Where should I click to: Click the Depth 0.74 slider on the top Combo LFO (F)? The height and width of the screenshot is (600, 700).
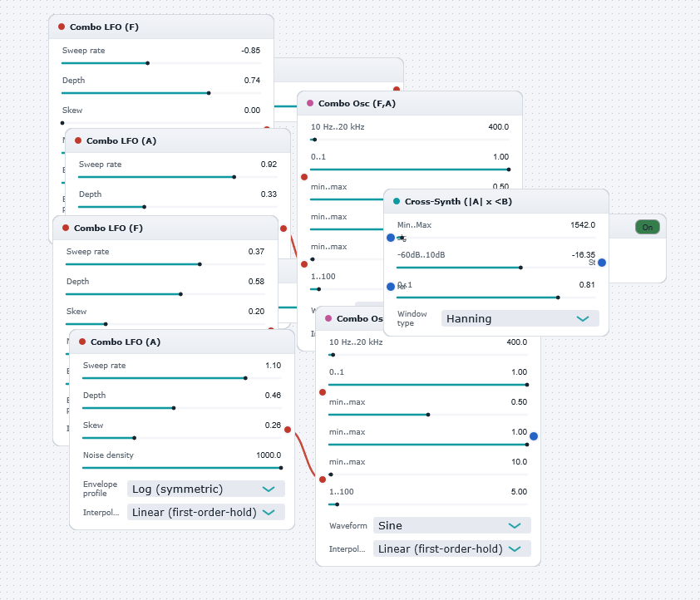coord(161,93)
